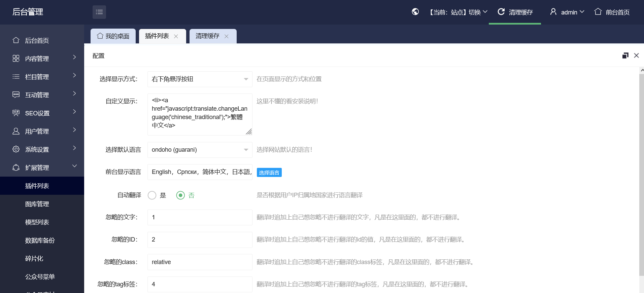Click the SEO设置 icon

click(16, 113)
